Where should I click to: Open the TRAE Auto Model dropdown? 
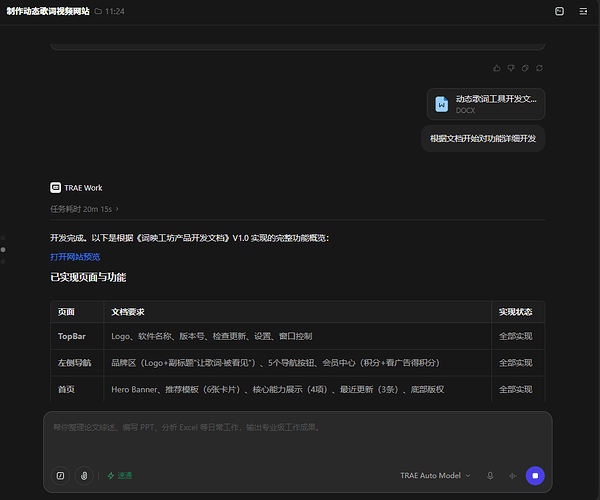click(435, 476)
